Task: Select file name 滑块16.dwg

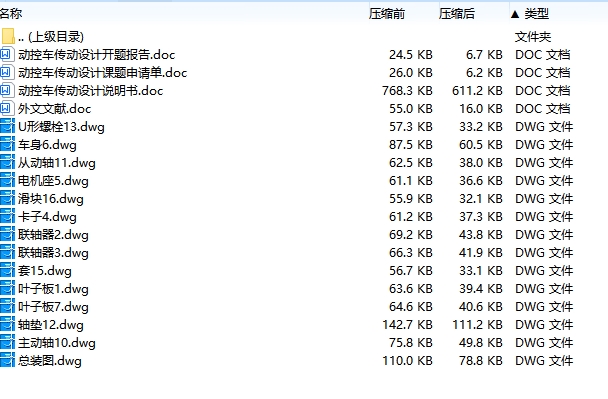Action: click(51, 199)
